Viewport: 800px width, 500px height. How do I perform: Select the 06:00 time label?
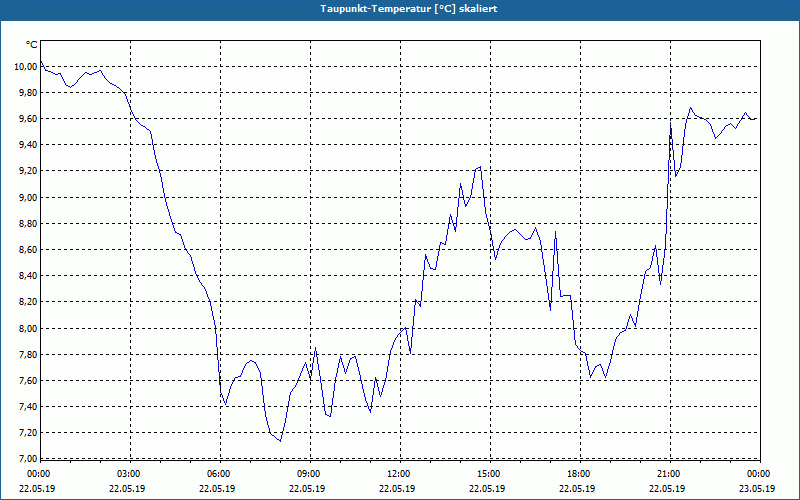pos(220,473)
